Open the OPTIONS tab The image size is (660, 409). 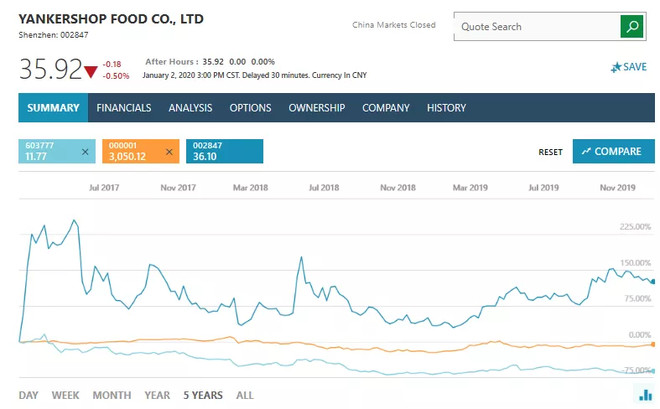pos(251,108)
